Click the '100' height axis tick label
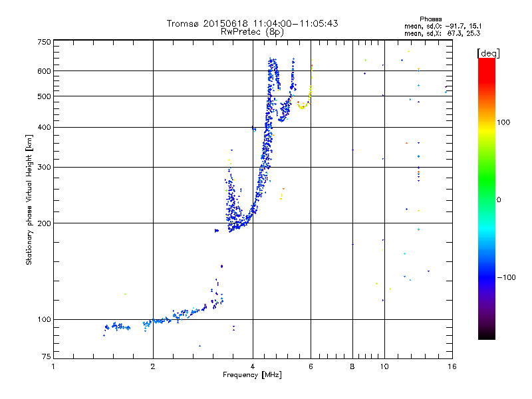This screenshot has width=532, height=399. tap(44, 320)
